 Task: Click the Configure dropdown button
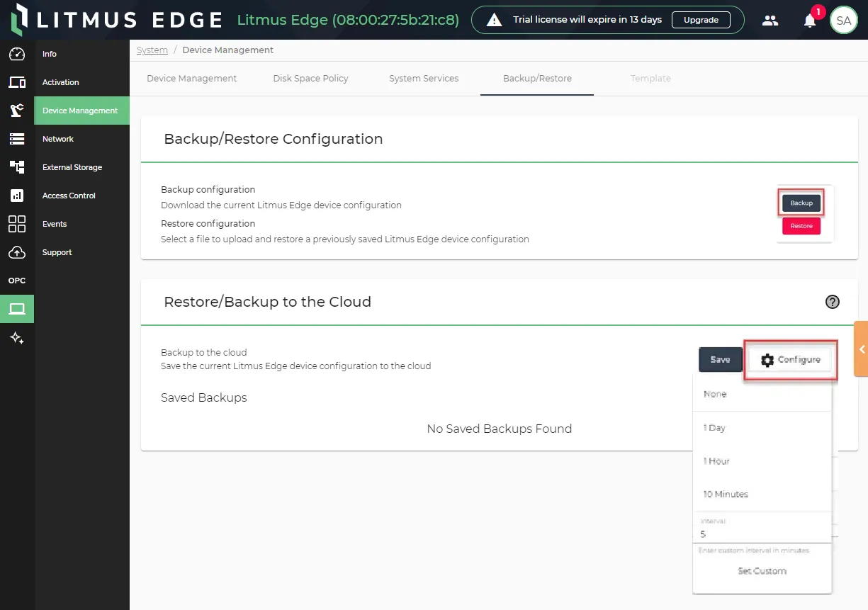coord(791,360)
